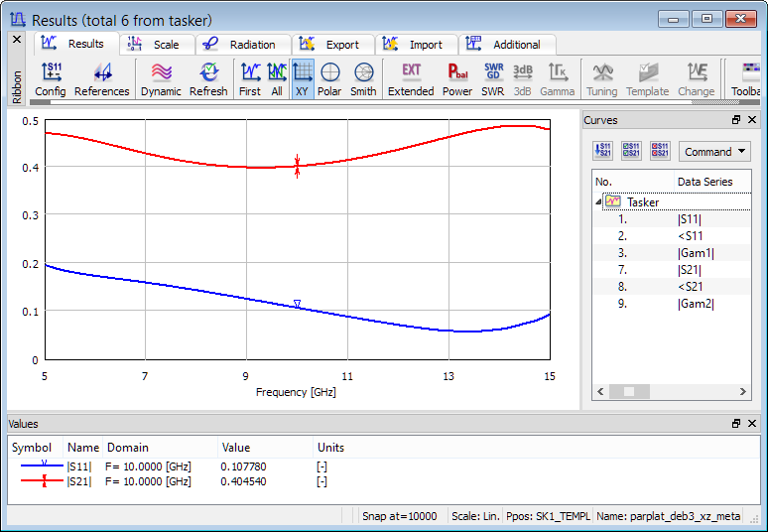Image resolution: width=768 pixels, height=532 pixels.
Task: Collapse the Tasker tree node
Action: [598, 201]
